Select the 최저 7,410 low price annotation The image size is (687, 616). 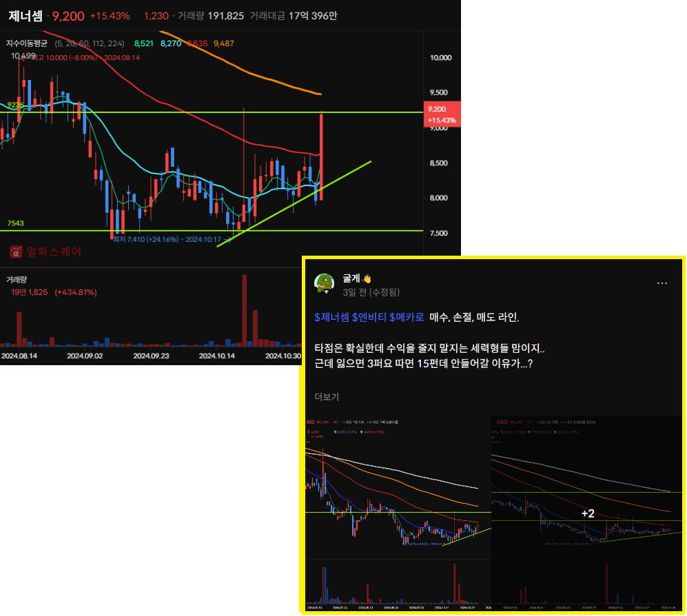(x=172, y=240)
